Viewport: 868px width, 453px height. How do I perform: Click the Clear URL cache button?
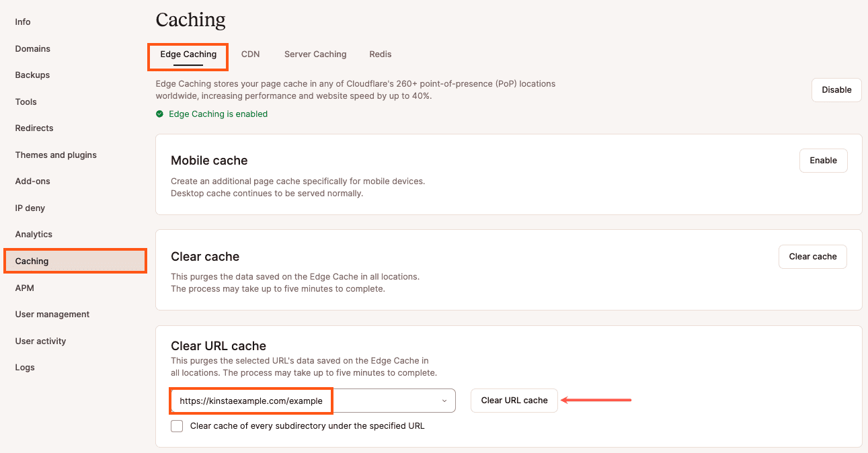514,401
